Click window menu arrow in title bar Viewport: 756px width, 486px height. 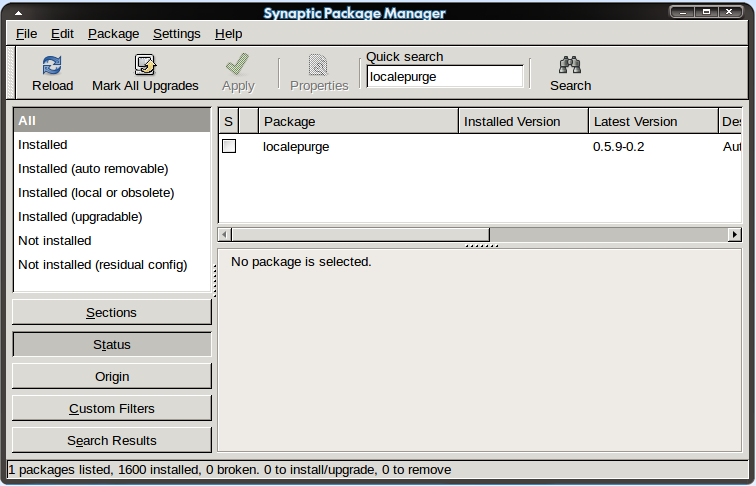tap(18, 13)
